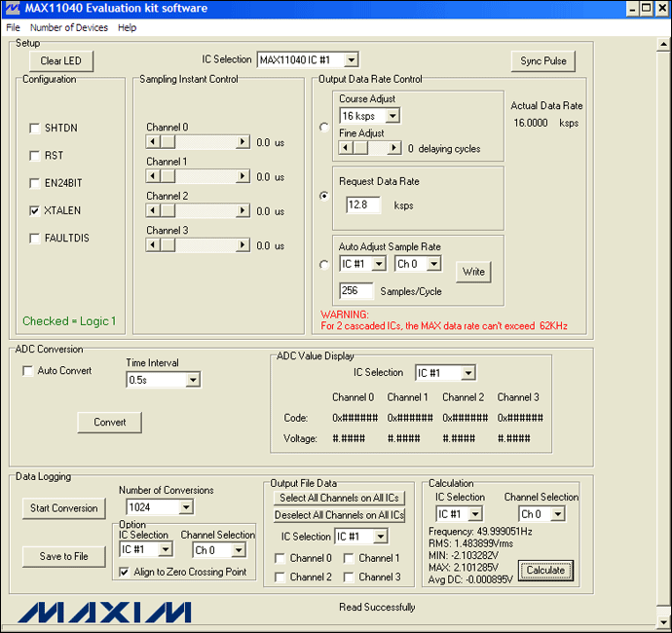Select the Auto Adjust Sample Rate radio option
This screenshot has height=633, width=672.
pos(324,264)
